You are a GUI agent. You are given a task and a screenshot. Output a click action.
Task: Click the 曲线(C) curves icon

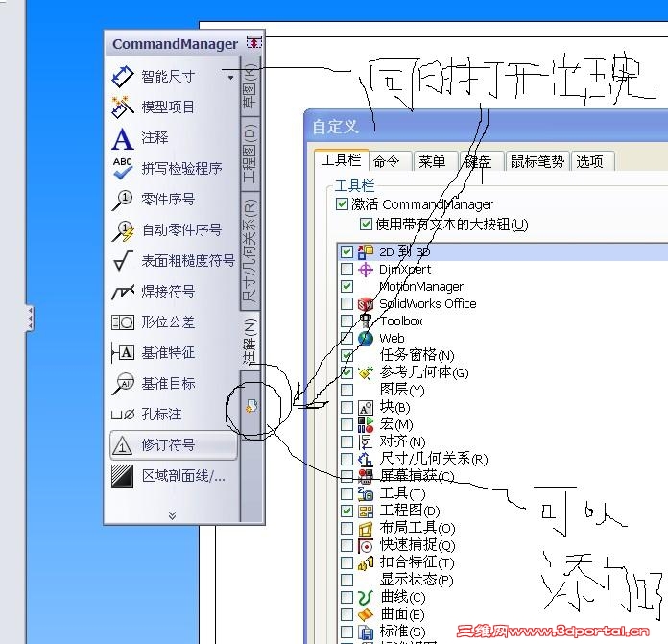click(366, 598)
